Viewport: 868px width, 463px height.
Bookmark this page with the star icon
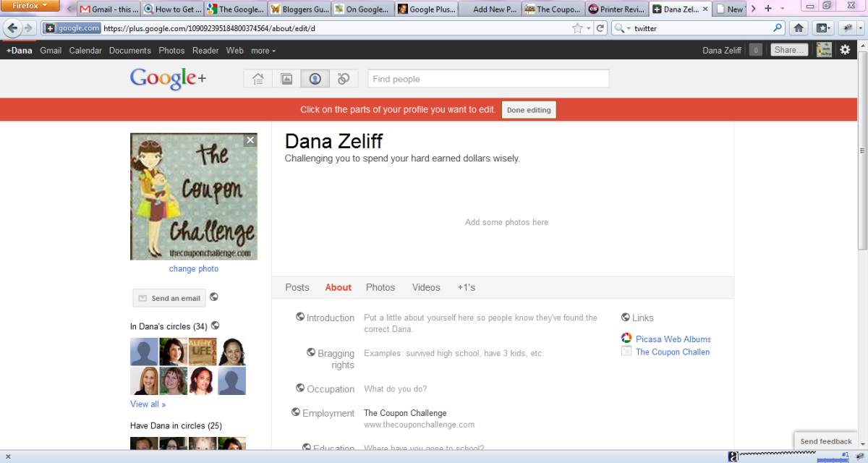click(x=577, y=28)
